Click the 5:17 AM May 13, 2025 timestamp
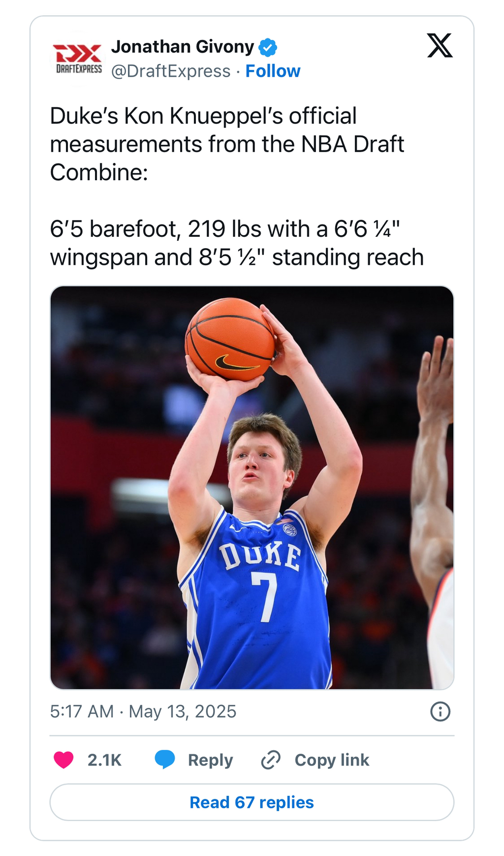This screenshot has width=504, height=856. [143, 712]
